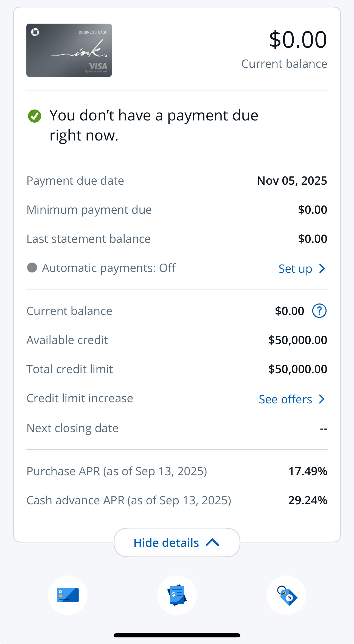This screenshot has height=644, width=354.
Task: Select the Payment due date row
Action: [x=177, y=180]
